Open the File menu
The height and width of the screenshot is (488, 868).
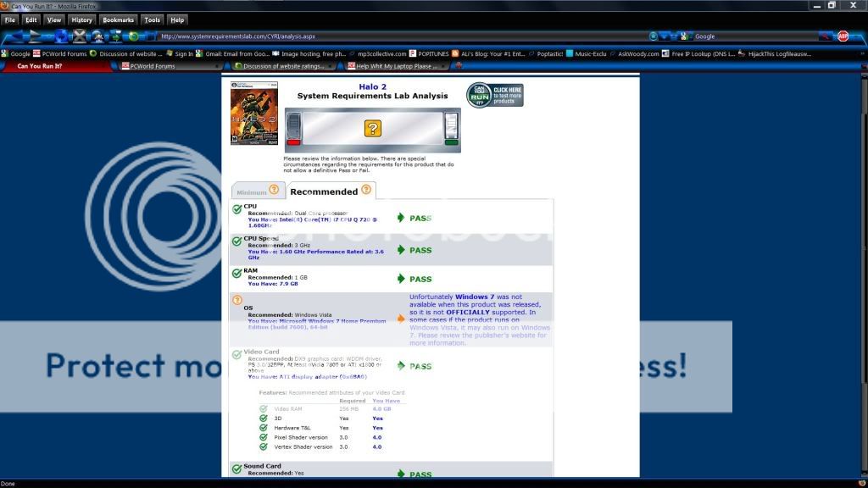10,20
